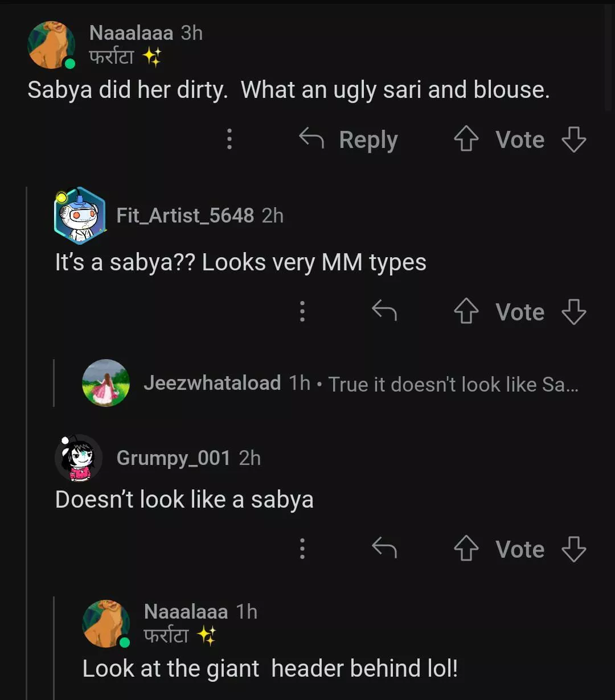Open Fit_Artist_5648's user profile link
Image resolution: width=615 pixels, height=700 pixels.
coord(184,216)
